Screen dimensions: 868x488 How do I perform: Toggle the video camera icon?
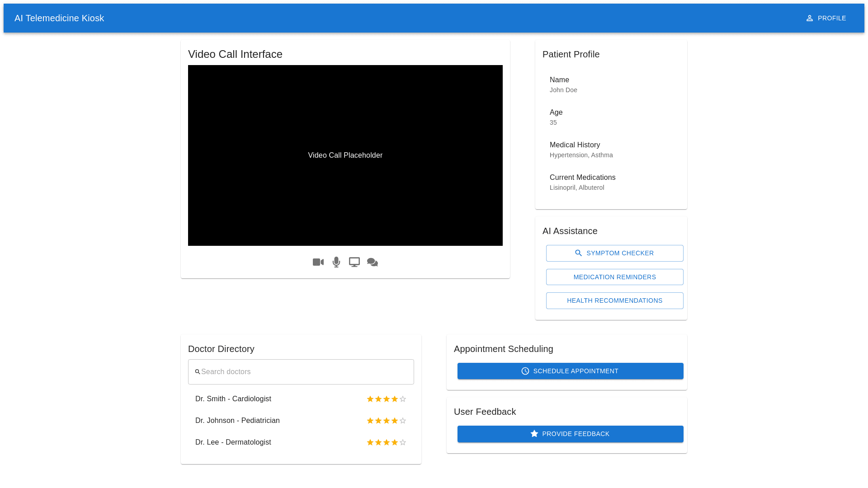pos(318,262)
